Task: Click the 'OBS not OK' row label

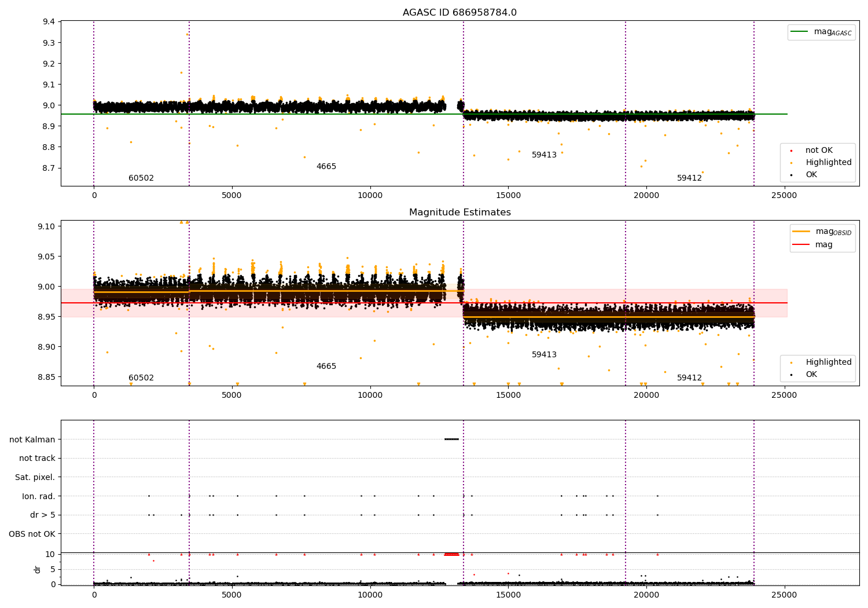Action: tap(32, 534)
